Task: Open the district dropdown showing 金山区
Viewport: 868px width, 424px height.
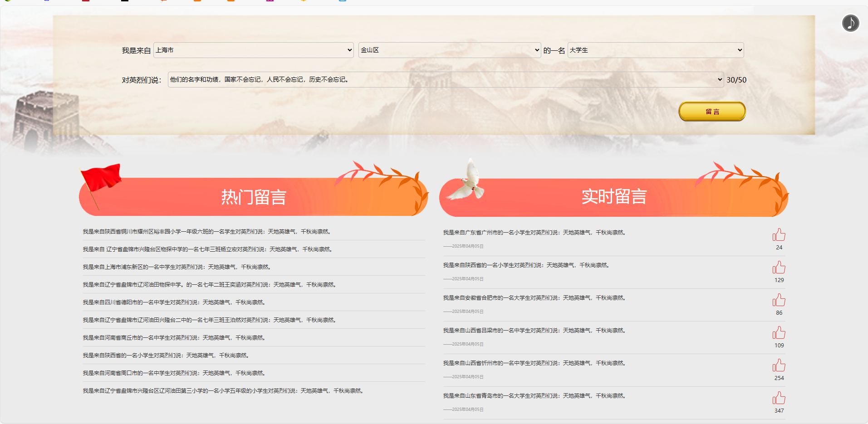Action: click(449, 50)
